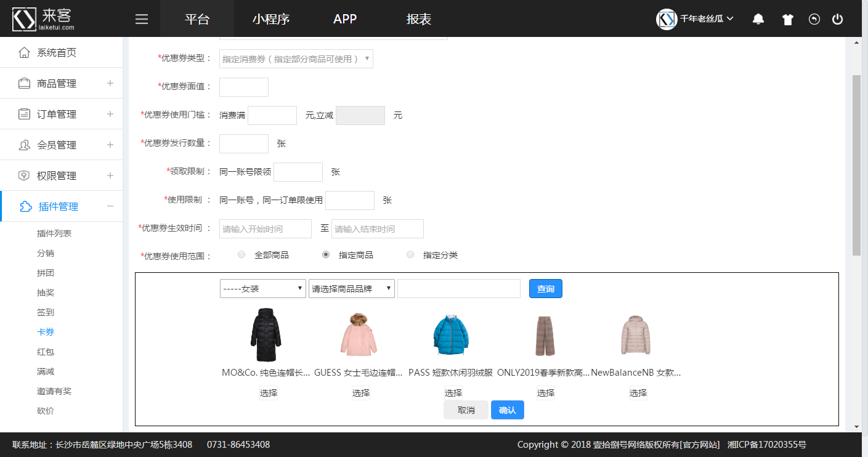The width and height of the screenshot is (868, 457).
Task: Click the PASS blue down jacket thumbnail
Action: point(451,334)
